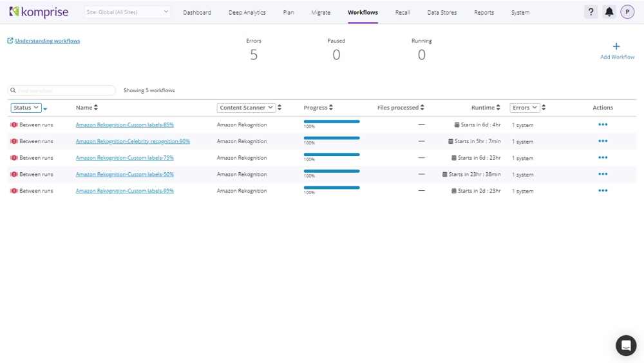Open the Deep Analytics tab
The image size is (644, 363).
(x=247, y=12)
